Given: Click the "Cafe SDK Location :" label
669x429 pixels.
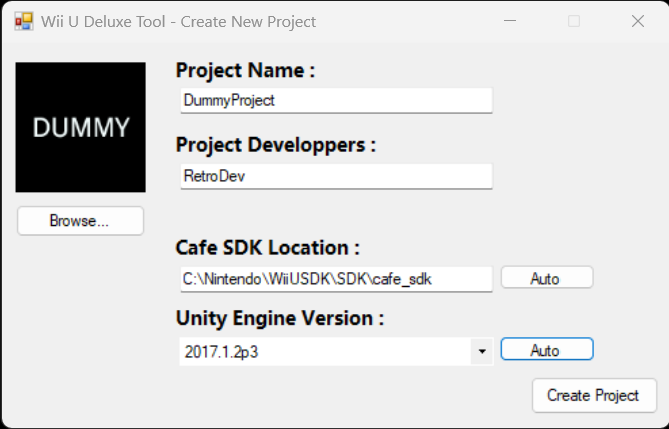Looking at the screenshot, I should [268, 248].
